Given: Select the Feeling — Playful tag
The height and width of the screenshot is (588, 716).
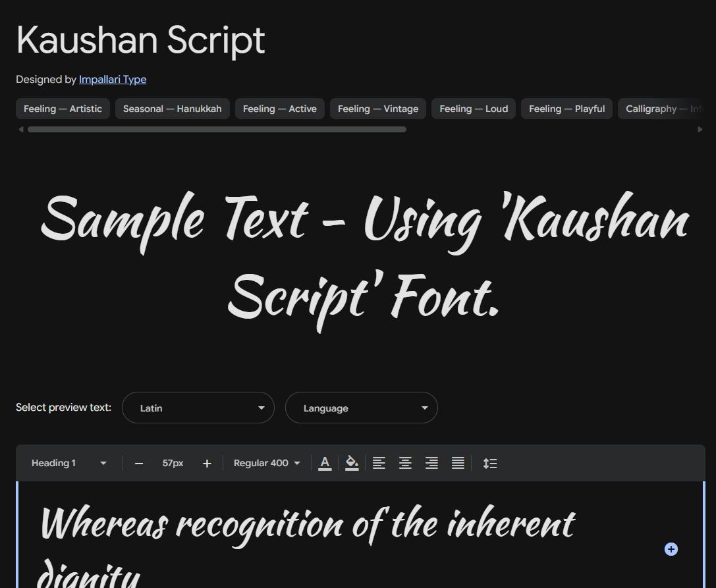Looking at the screenshot, I should 566,109.
